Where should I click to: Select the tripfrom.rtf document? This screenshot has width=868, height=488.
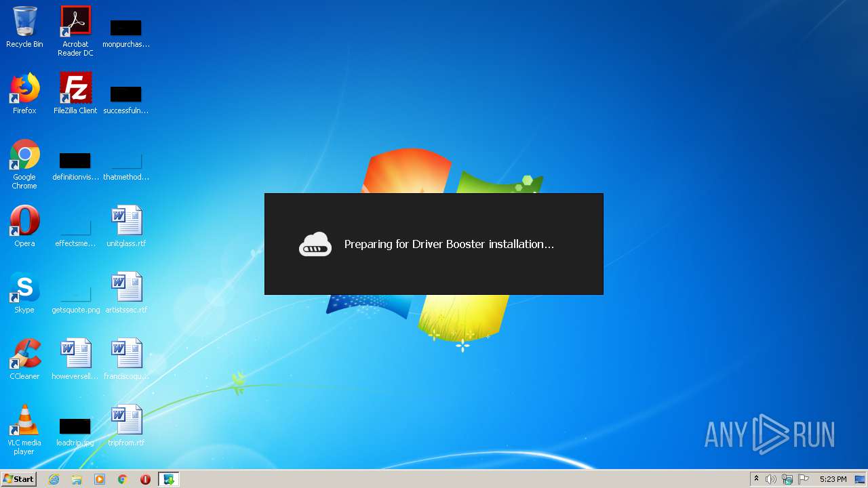[126, 426]
